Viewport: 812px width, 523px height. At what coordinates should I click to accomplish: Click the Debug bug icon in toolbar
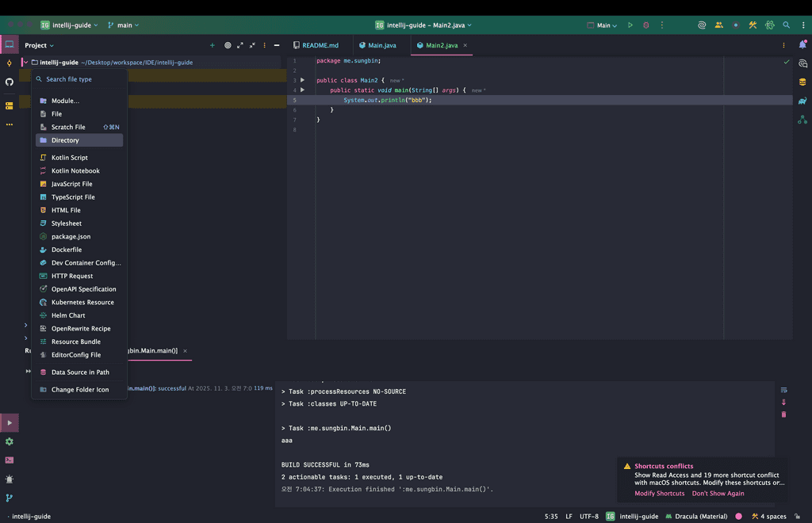[x=645, y=25]
